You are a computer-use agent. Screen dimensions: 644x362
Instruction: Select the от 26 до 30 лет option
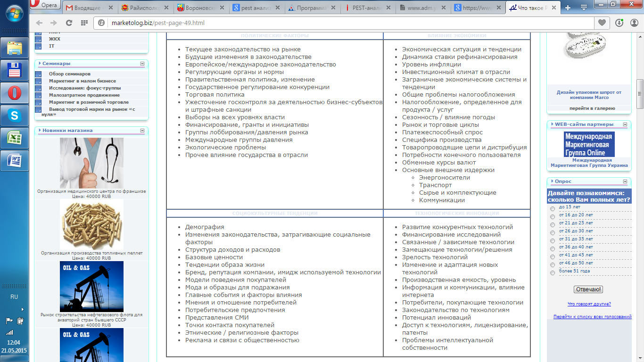point(553,233)
